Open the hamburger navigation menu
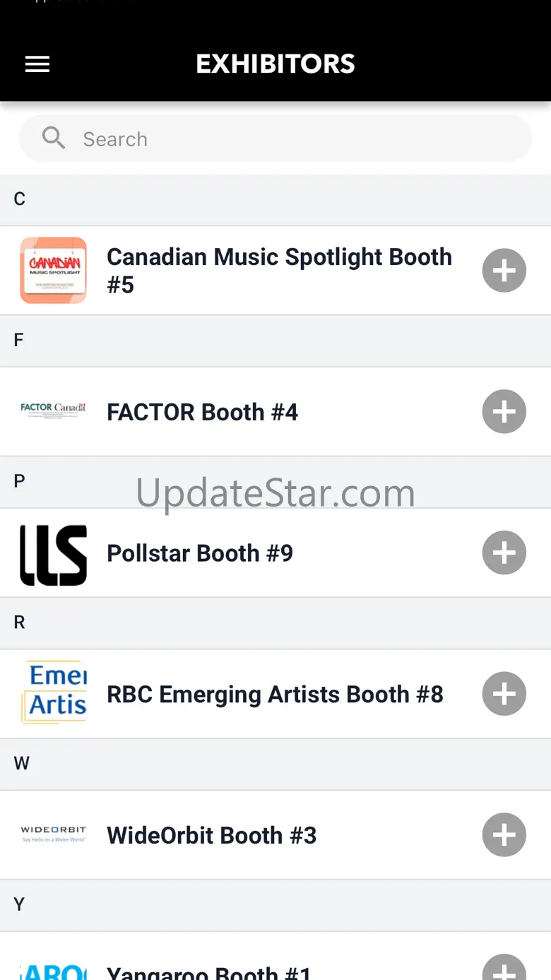This screenshot has height=980, width=551. click(x=37, y=64)
